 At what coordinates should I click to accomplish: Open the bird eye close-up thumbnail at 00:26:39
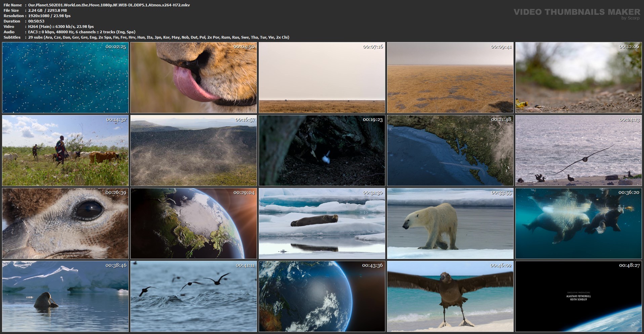coord(66,223)
